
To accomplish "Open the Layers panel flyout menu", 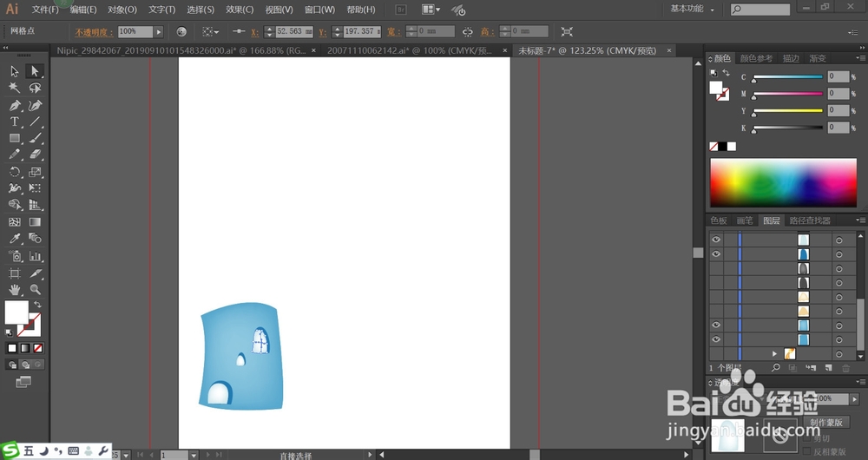I will click(x=860, y=220).
